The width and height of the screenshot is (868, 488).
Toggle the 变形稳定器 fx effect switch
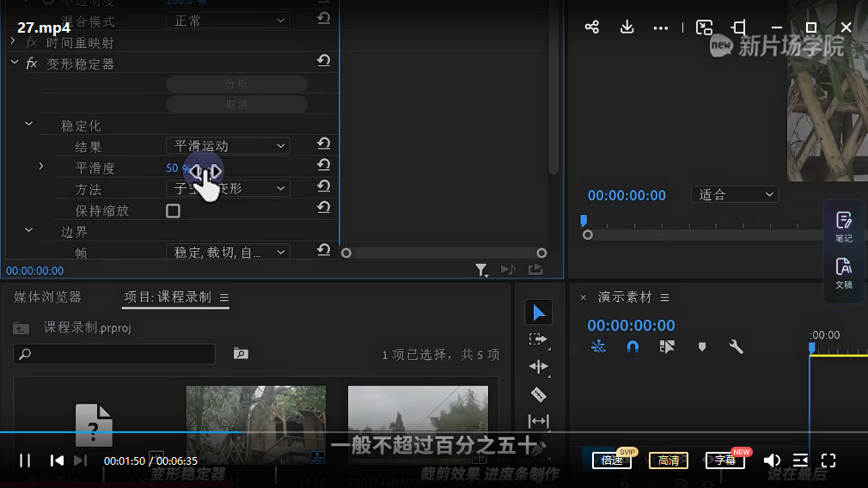(32, 63)
